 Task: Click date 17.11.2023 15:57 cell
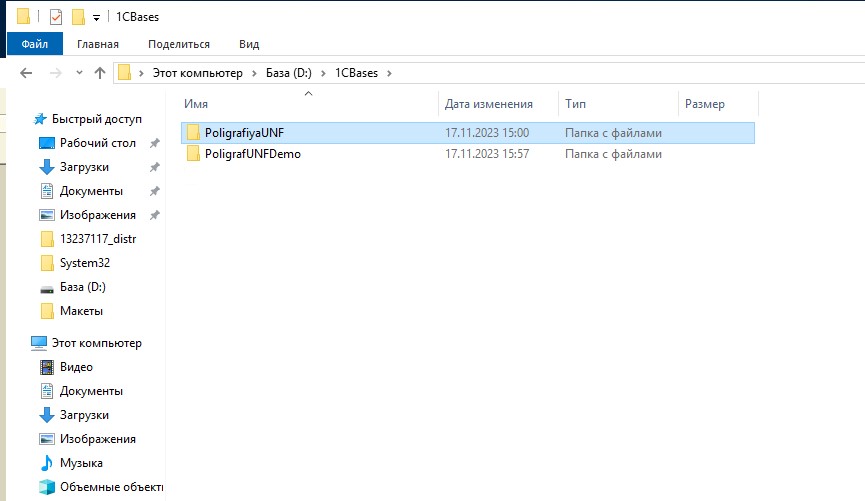coord(487,154)
